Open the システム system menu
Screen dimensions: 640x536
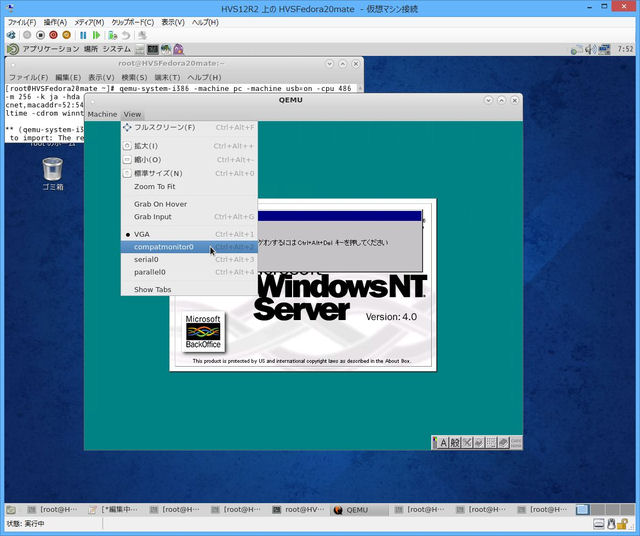coord(117,49)
